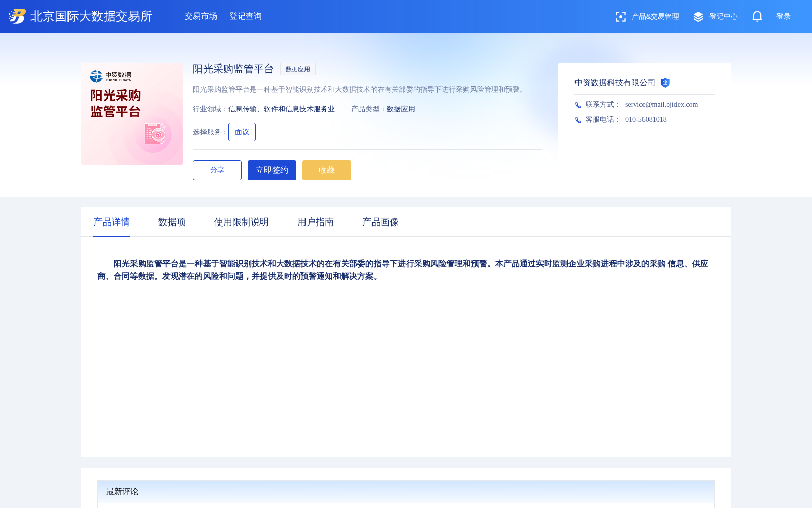
Task: Click the product cover thumbnail image
Action: coord(132,114)
